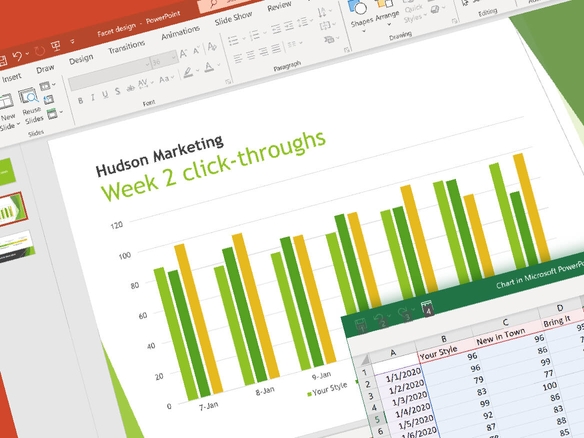This screenshot has width=584, height=438.
Task: Click the Increase Font Size icon
Action: (x=183, y=54)
